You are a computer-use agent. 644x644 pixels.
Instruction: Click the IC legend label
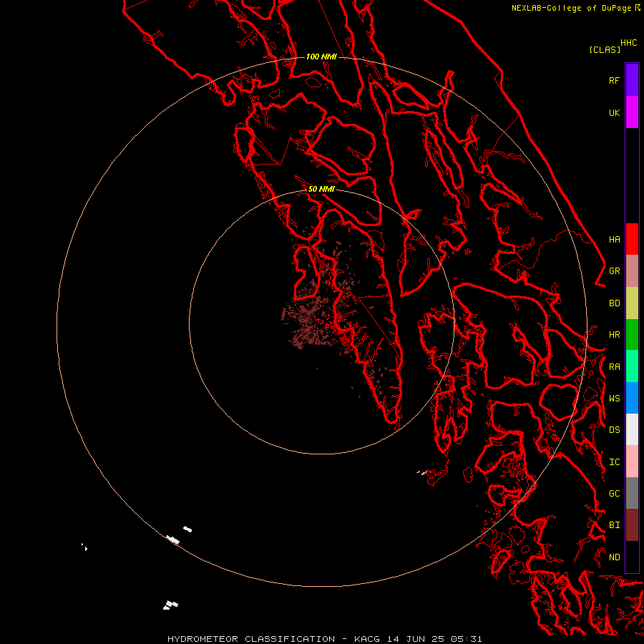click(614, 462)
